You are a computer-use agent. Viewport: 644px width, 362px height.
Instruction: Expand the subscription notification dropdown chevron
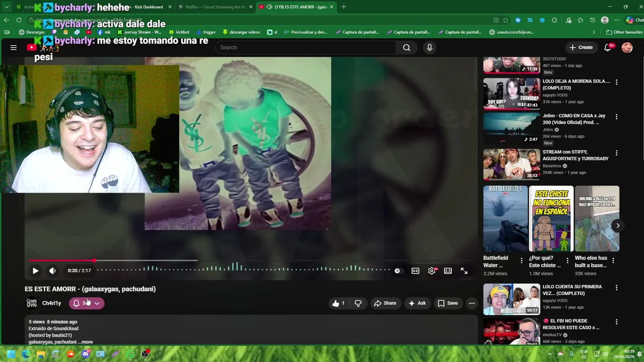point(97,303)
